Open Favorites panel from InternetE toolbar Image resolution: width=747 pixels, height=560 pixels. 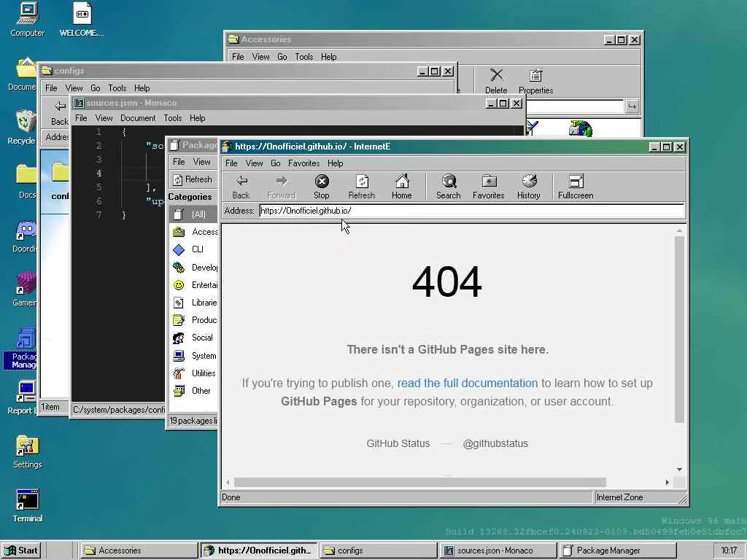[488, 187]
